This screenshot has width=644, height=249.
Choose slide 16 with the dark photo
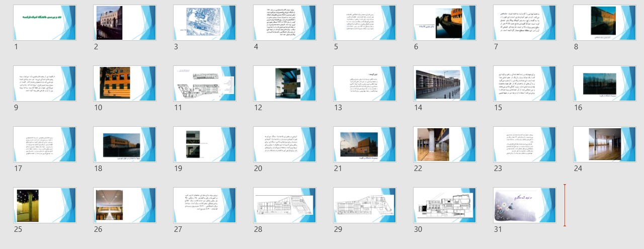click(x=605, y=84)
